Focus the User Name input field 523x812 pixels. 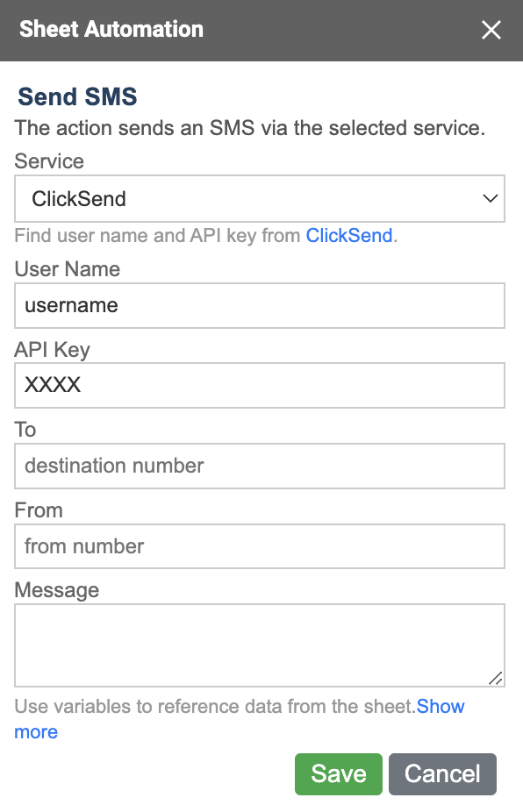tap(260, 305)
